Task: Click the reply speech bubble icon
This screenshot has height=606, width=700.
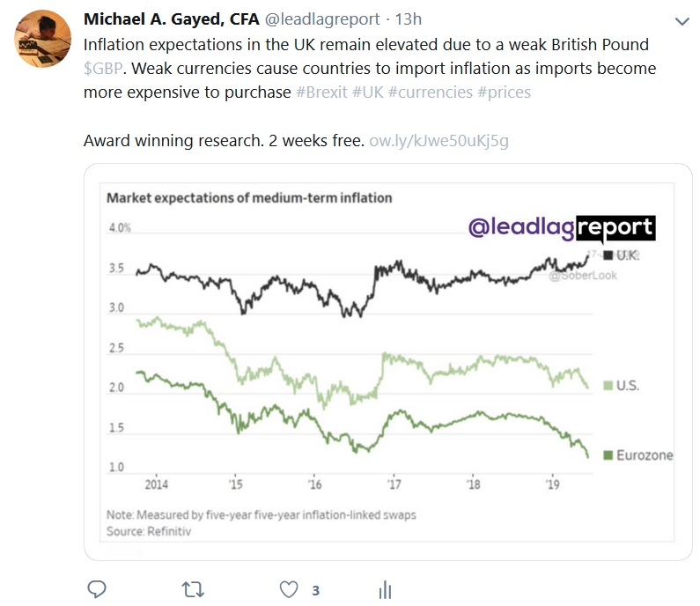Action: click(x=98, y=589)
